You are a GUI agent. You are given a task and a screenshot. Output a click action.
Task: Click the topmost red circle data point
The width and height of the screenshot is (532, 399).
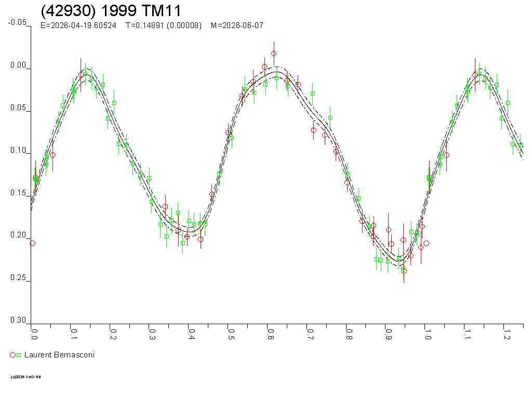pyautogui.click(x=273, y=54)
